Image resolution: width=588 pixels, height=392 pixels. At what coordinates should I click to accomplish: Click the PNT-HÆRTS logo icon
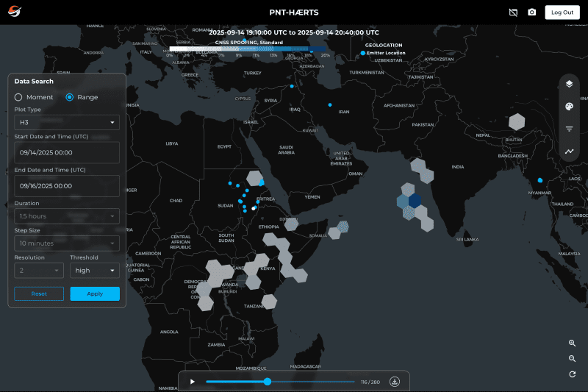(x=15, y=12)
